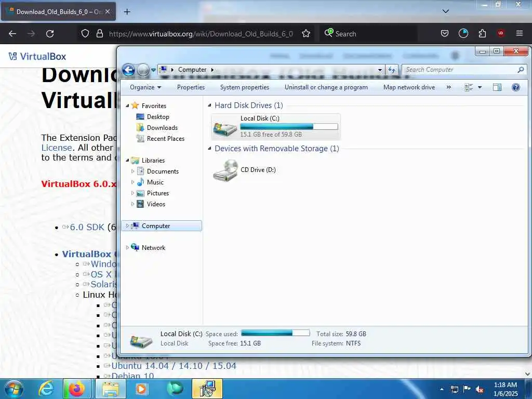Open recent pages dropdown beside Forward arrow
Screen dimensions: 532x399
[153, 70]
